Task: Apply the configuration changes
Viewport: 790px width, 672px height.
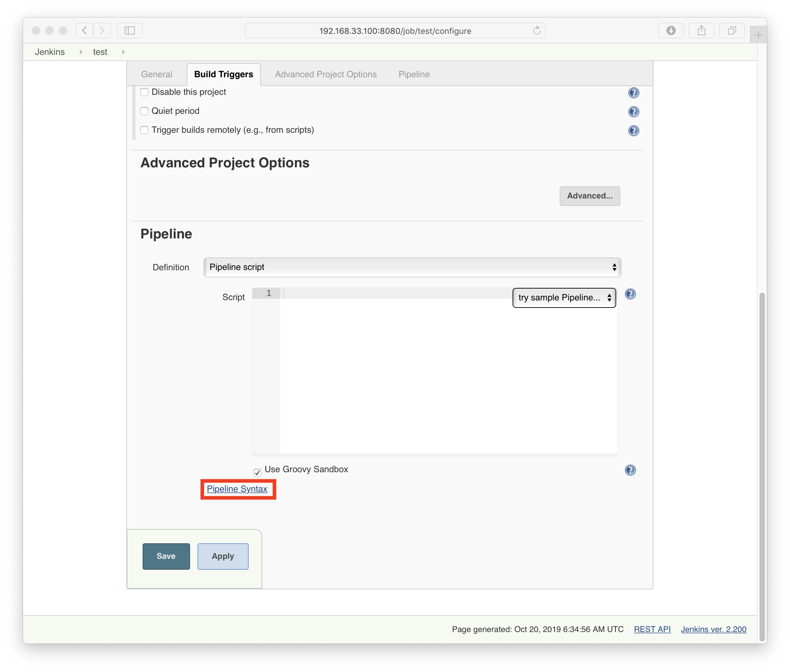Action: click(223, 556)
